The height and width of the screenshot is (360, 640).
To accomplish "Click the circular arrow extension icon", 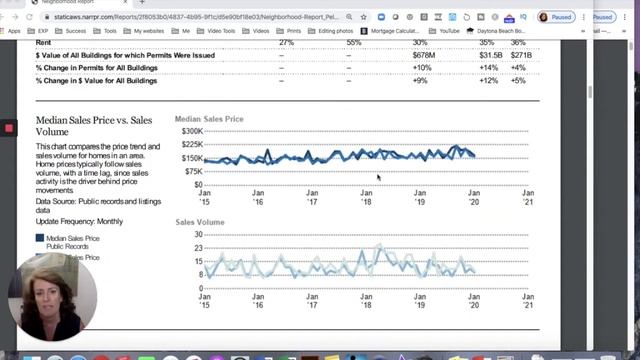I will point(467,17).
